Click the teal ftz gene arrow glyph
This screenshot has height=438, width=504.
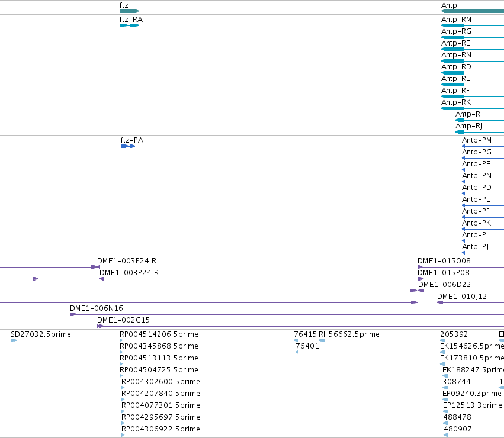tap(129, 11)
